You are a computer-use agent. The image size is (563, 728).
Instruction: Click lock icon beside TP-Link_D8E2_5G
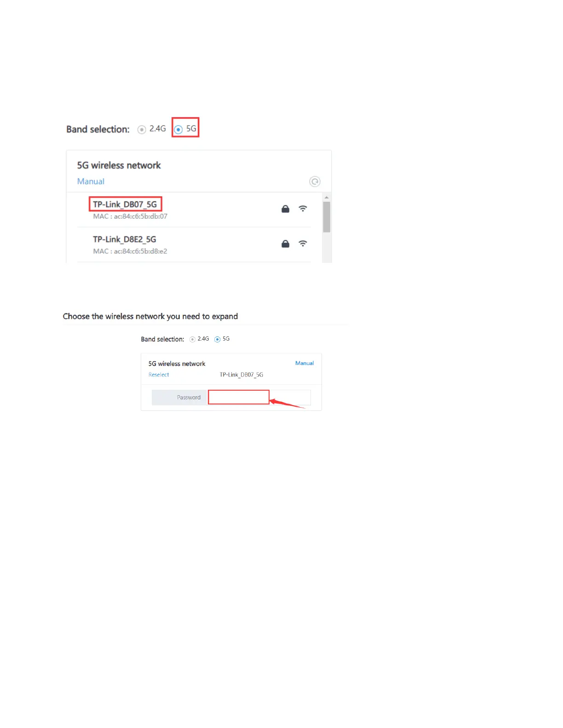tap(285, 244)
